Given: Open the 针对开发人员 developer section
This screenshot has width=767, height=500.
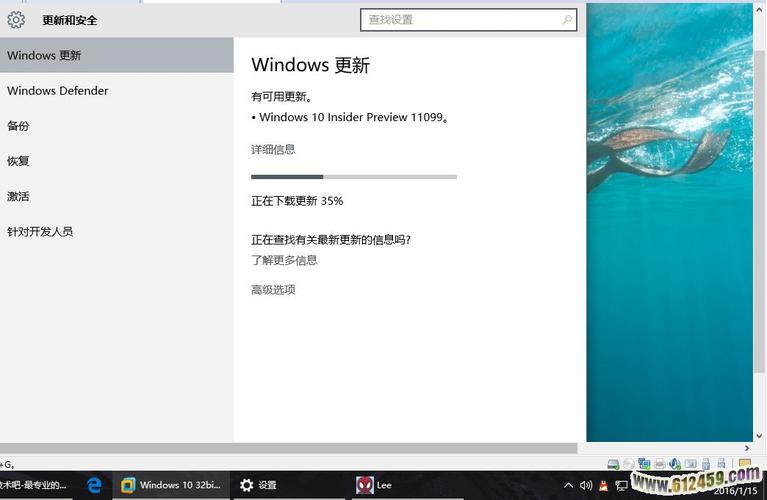Looking at the screenshot, I should click(x=116, y=231).
